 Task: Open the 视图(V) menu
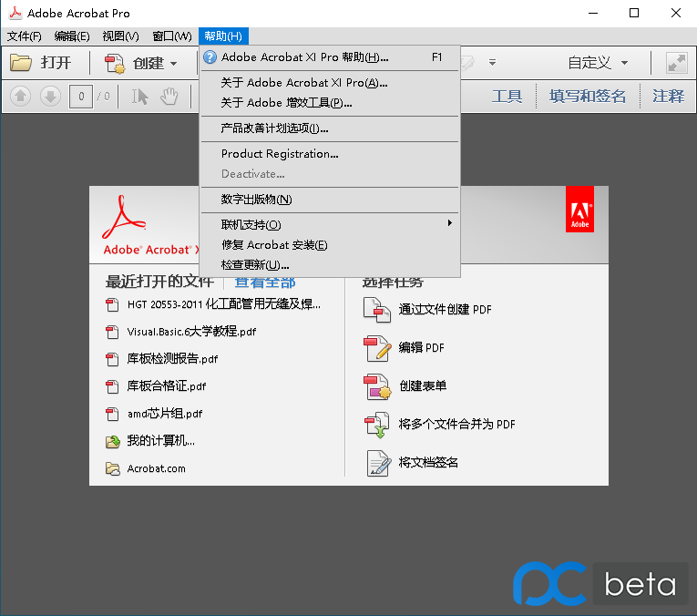[x=120, y=36]
